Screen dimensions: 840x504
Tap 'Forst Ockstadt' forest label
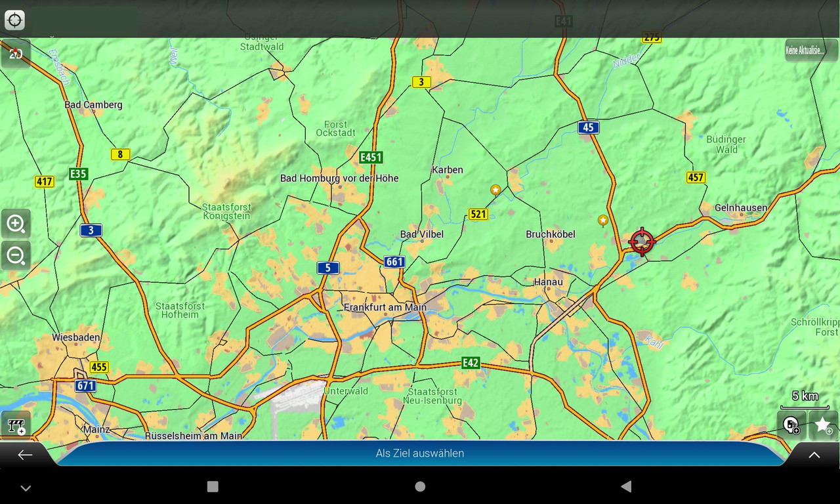(x=335, y=129)
